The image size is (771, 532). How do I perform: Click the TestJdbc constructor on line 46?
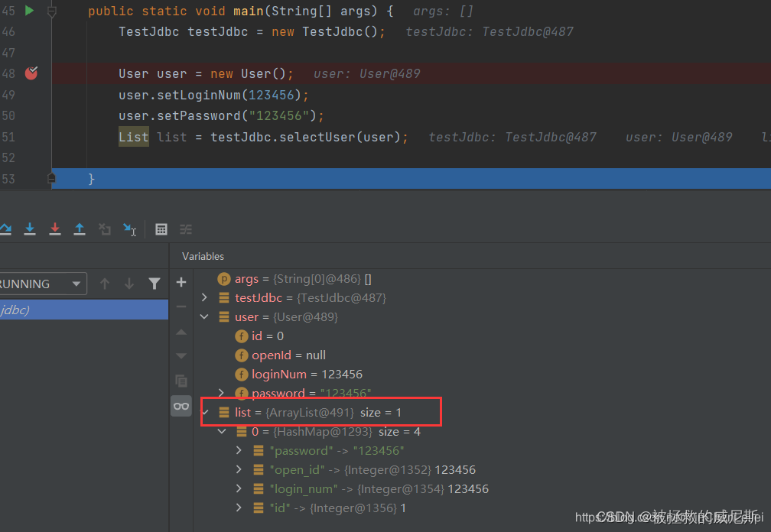pyautogui.click(x=333, y=31)
